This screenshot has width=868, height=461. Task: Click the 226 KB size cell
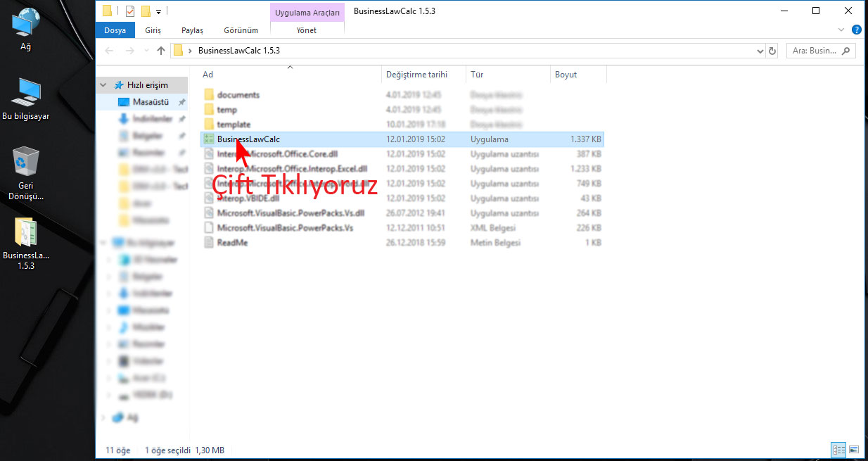pos(588,228)
